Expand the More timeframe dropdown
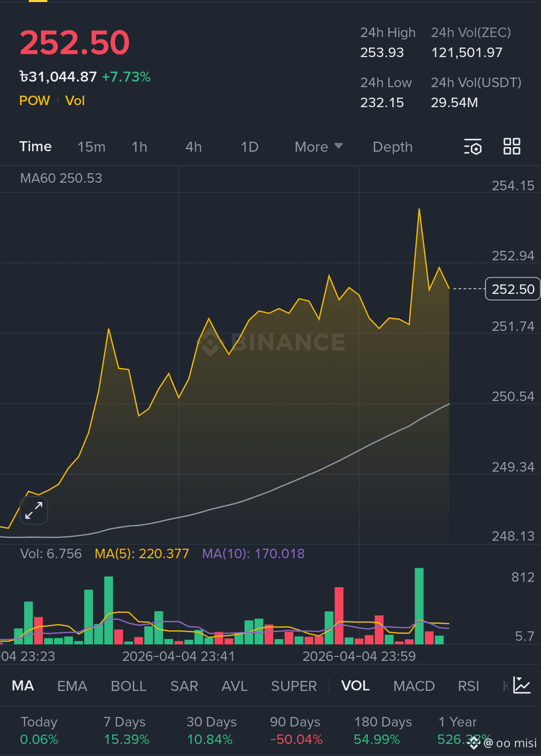 pos(319,147)
